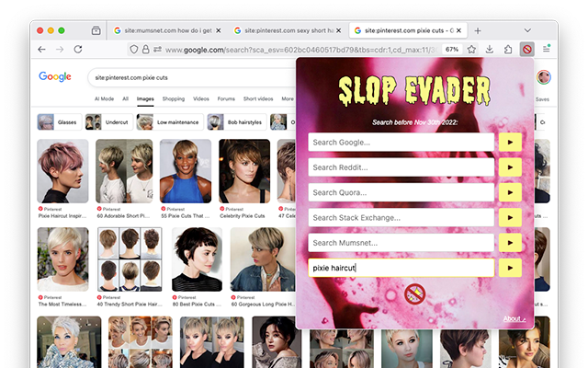This screenshot has height=368, width=588.
Task: Click the address bar URL
Action: tap(301, 50)
